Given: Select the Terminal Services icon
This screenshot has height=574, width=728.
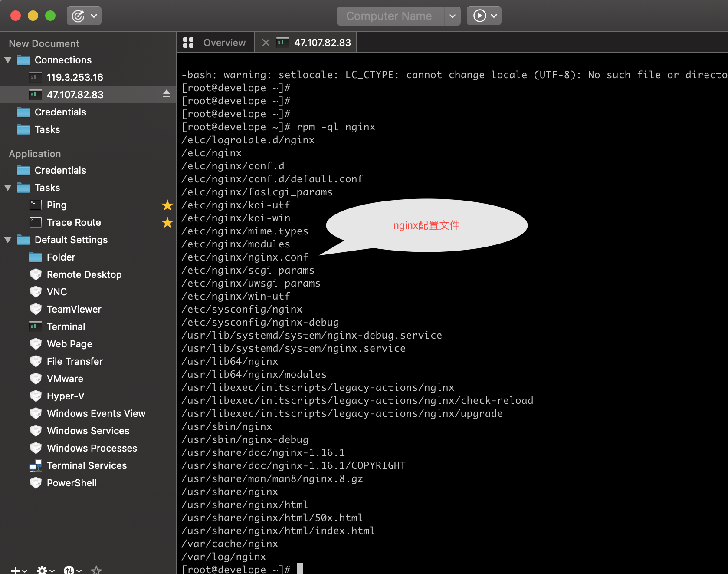Looking at the screenshot, I should click(35, 465).
